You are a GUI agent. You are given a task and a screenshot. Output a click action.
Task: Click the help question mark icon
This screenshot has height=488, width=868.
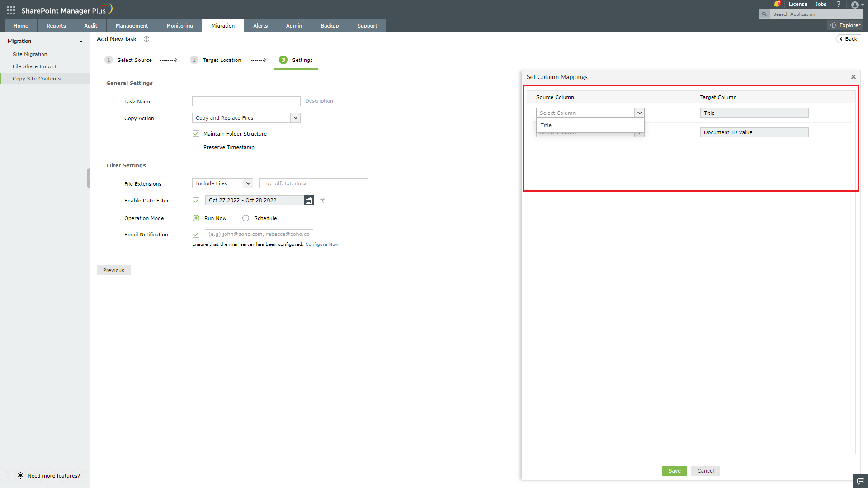click(839, 4)
